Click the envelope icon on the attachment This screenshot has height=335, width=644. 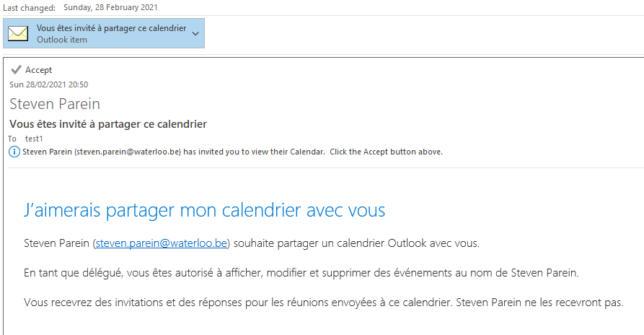coord(18,34)
